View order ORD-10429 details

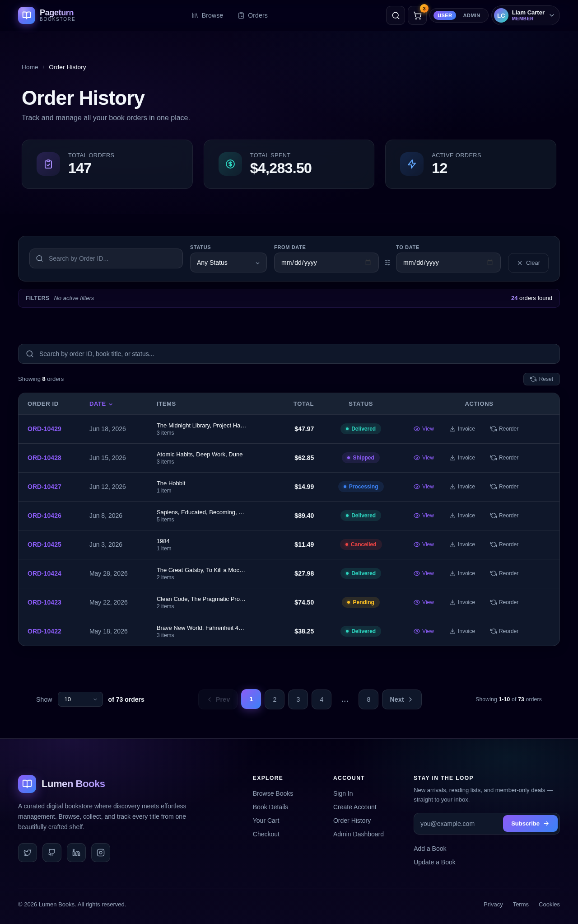(424, 429)
